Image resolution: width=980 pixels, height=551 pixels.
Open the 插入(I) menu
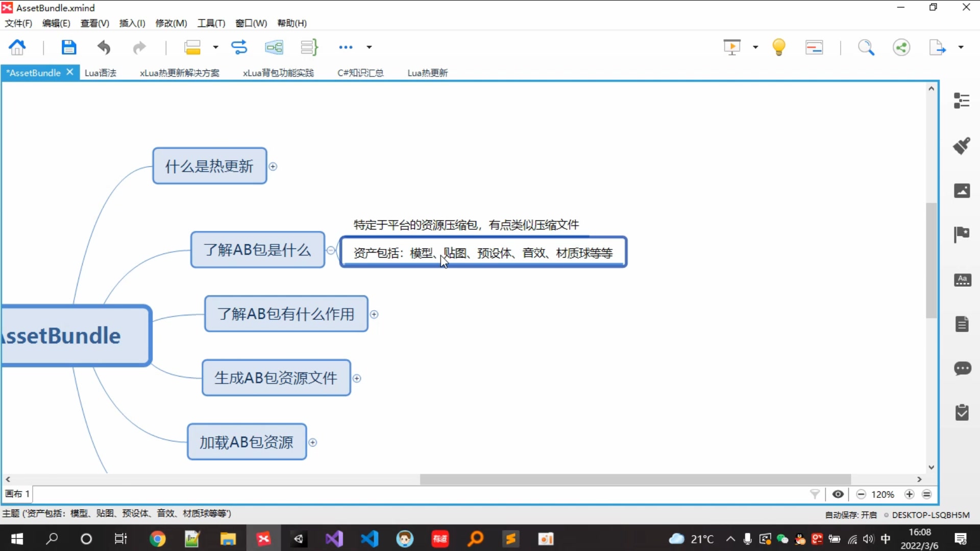tap(132, 23)
